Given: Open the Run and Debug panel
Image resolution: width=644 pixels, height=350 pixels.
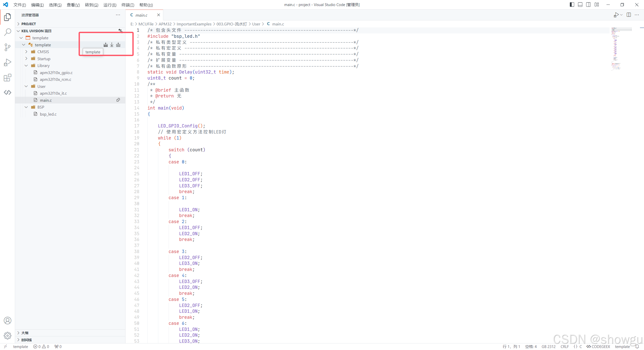Looking at the screenshot, I should point(8,62).
